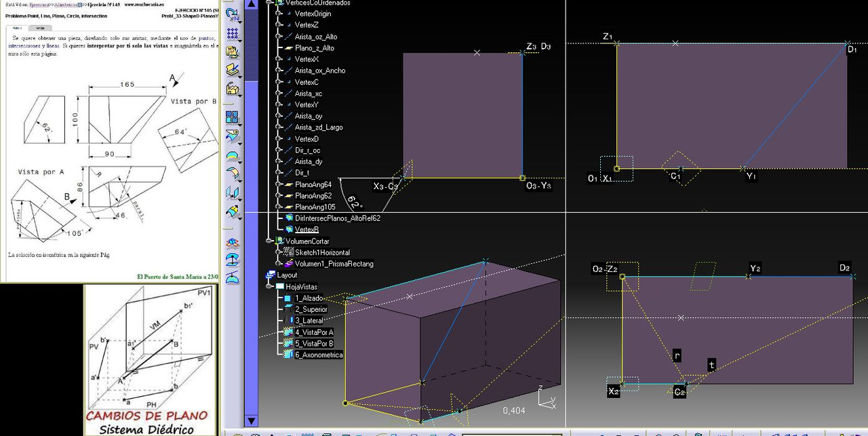868x436 pixels.
Task: Expand the Arista_oz_Alto tree node
Action: (278, 37)
